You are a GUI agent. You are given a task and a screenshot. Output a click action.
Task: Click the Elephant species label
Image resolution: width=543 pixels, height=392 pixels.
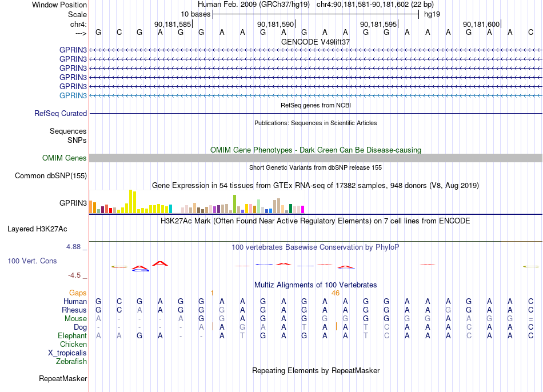pos(73,335)
